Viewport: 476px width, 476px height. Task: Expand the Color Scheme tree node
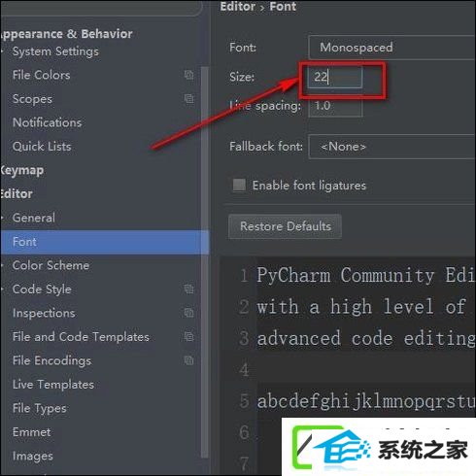click(x=3, y=265)
